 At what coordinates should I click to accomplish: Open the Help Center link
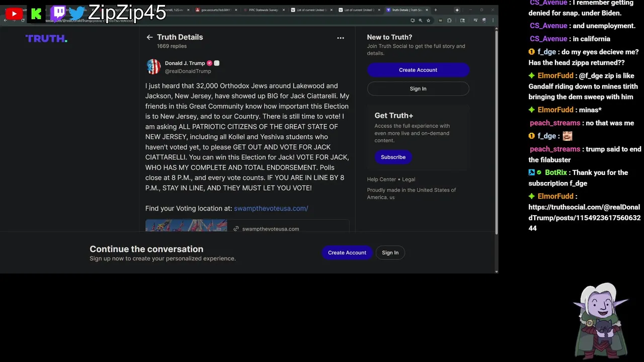click(x=381, y=179)
